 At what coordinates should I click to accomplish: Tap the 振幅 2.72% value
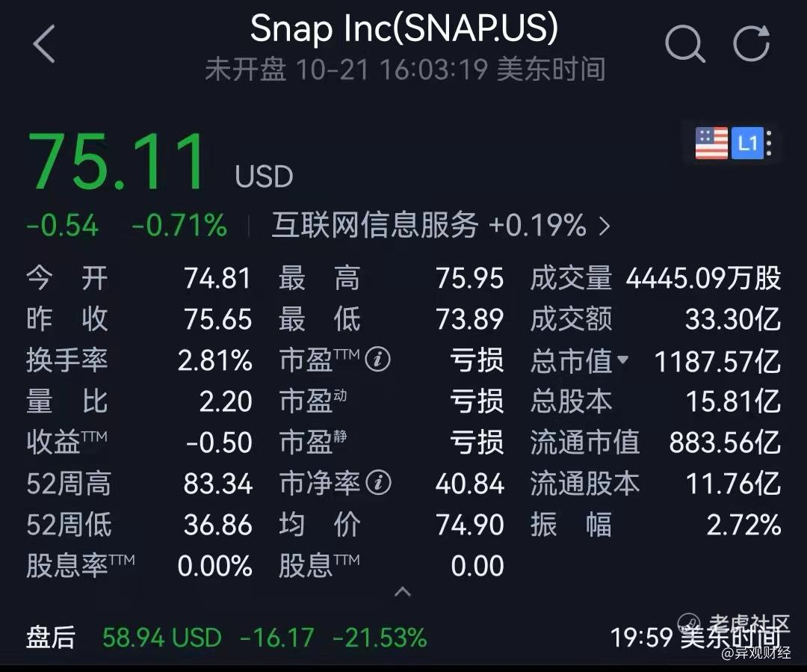point(743,525)
